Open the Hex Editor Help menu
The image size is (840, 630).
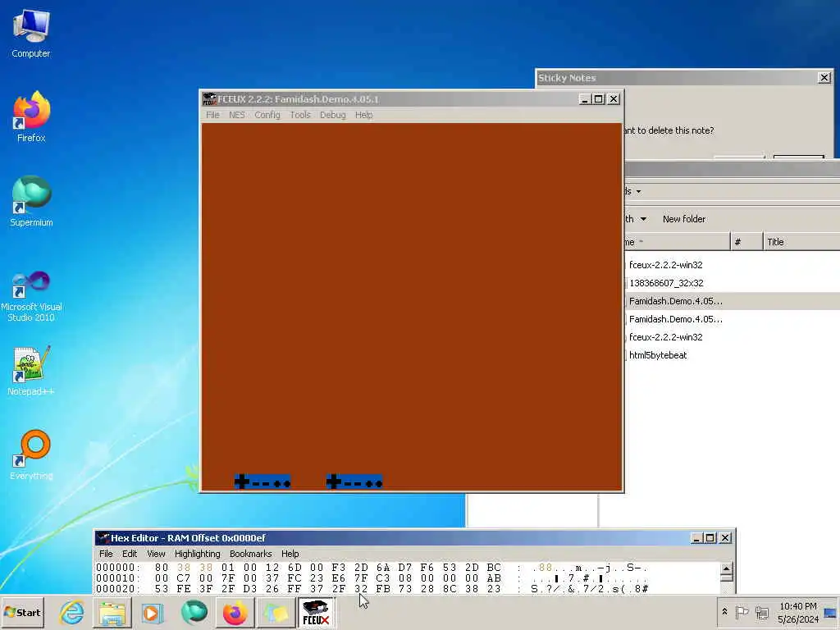tap(290, 554)
